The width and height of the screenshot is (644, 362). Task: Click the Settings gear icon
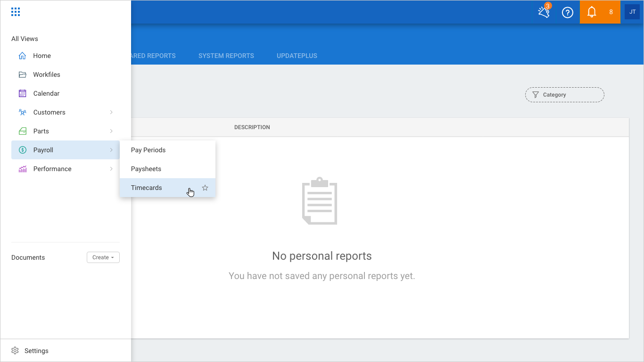click(x=15, y=351)
